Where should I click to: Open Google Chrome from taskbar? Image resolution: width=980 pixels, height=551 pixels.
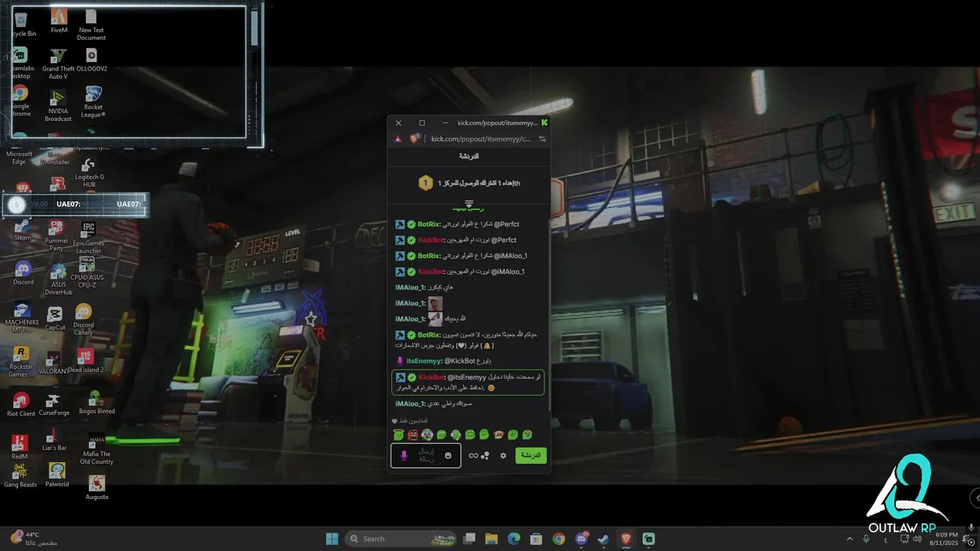click(x=559, y=539)
